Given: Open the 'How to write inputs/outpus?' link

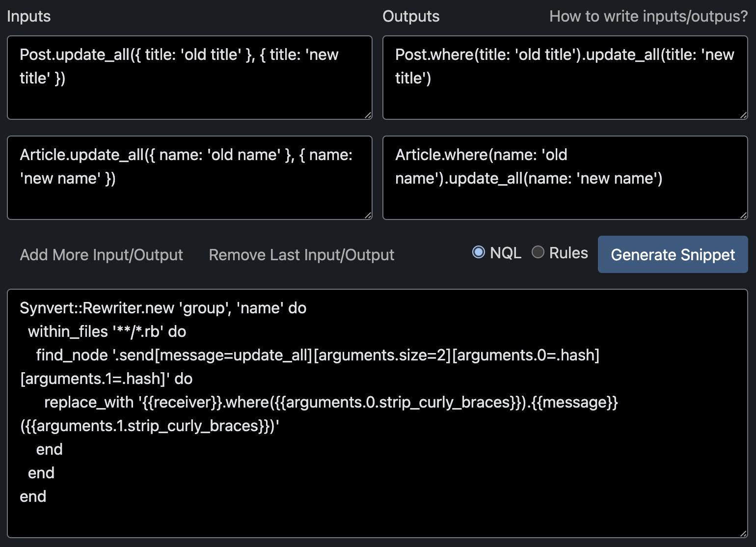Looking at the screenshot, I should [x=648, y=16].
